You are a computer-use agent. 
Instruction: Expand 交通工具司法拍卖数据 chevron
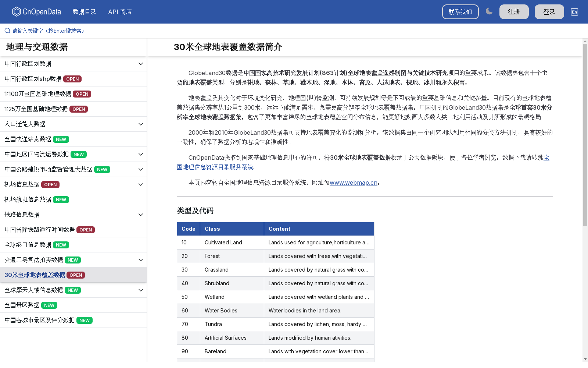tap(141, 260)
